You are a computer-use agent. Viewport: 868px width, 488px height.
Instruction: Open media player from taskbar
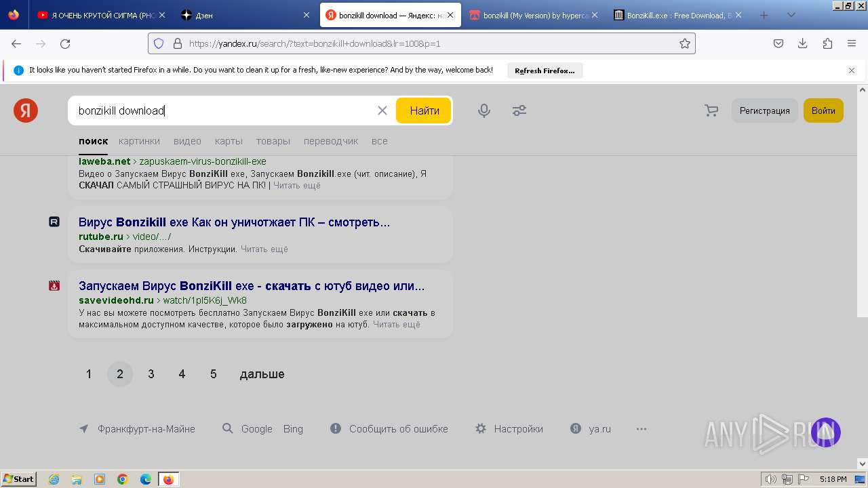point(100,479)
